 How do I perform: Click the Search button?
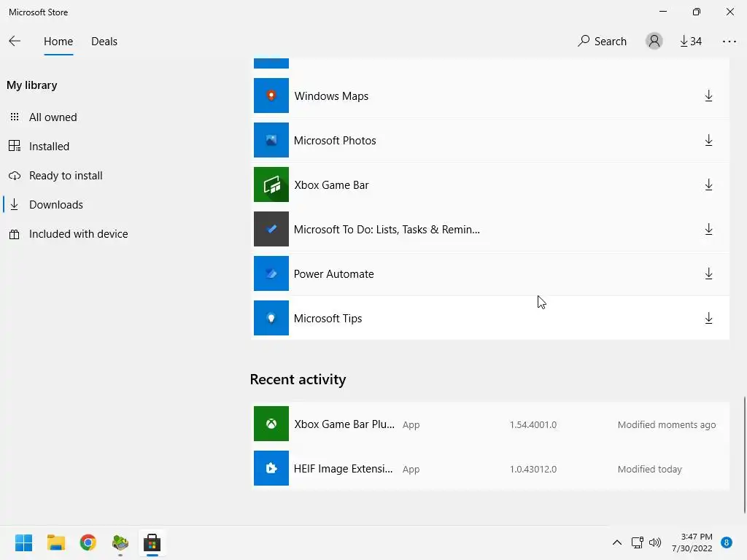coord(602,42)
